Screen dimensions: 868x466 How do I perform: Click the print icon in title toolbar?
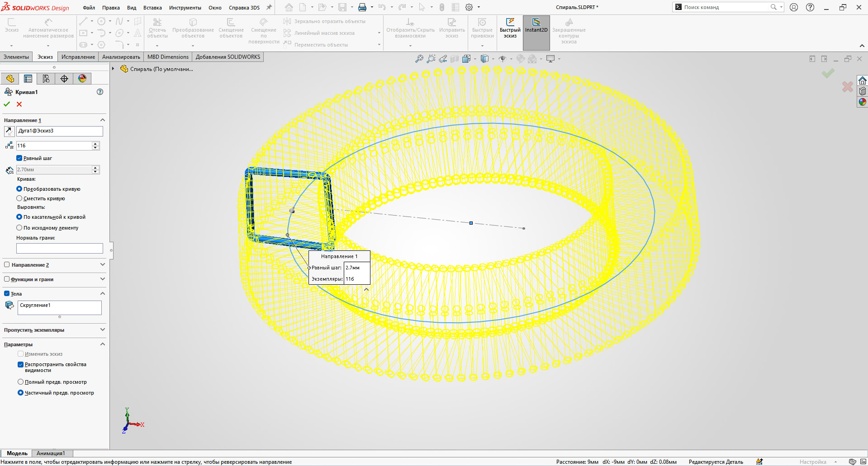362,7
